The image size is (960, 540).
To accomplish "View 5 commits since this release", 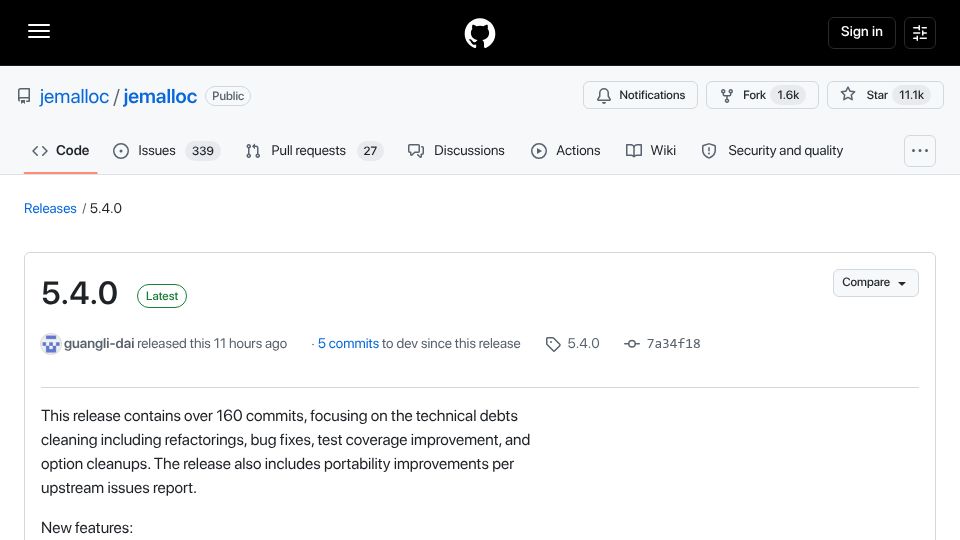I will pos(348,343).
